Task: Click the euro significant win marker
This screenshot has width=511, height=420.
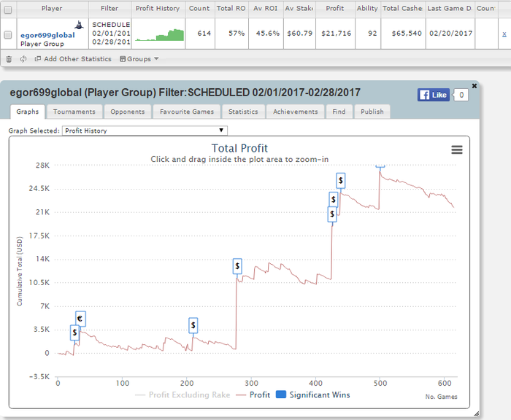Action: pos(80,319)
